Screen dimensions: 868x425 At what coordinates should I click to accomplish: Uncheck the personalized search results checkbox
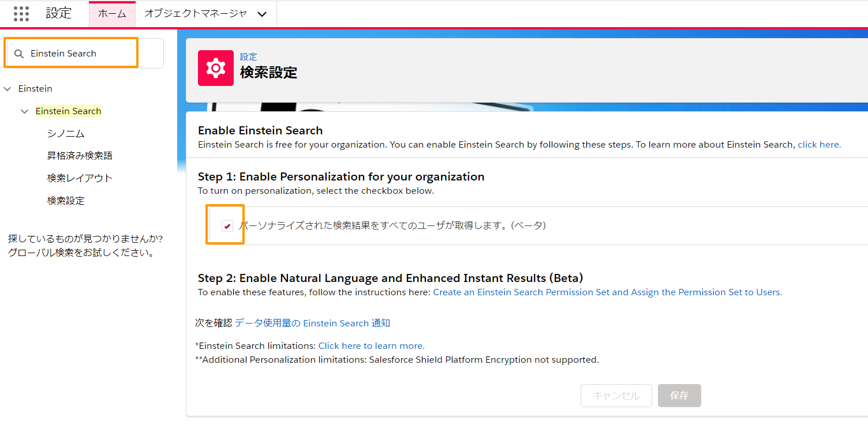(x=227, y=225)
